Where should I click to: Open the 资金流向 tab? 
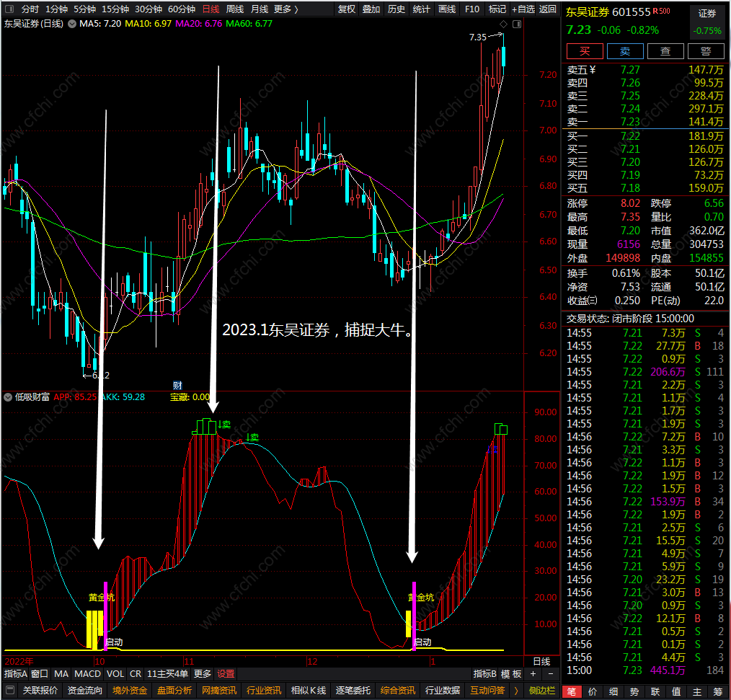[x=85, y=690]
